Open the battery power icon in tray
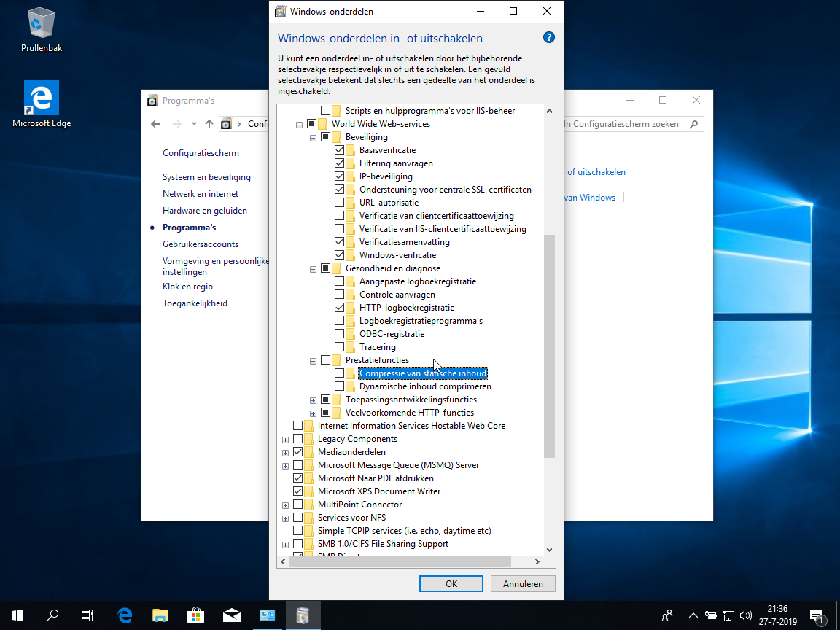Screen dimensions: 840x630 point(711,615)
